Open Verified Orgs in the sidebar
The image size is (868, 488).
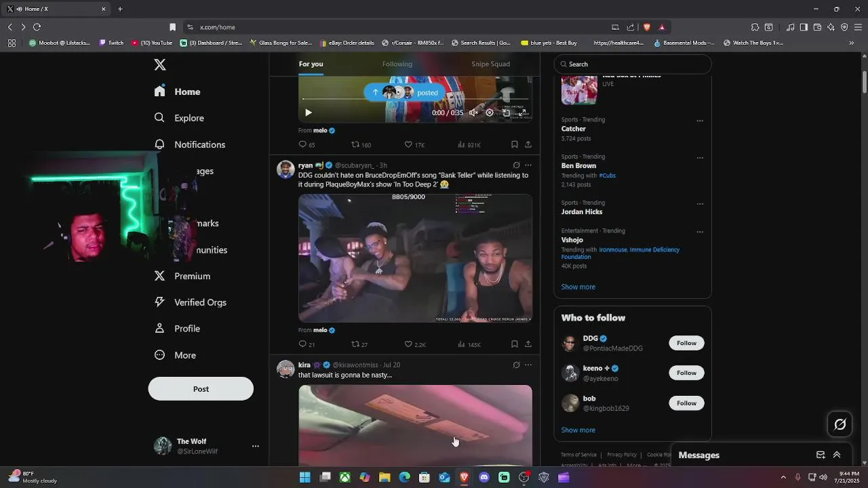[x=191, y=302]
